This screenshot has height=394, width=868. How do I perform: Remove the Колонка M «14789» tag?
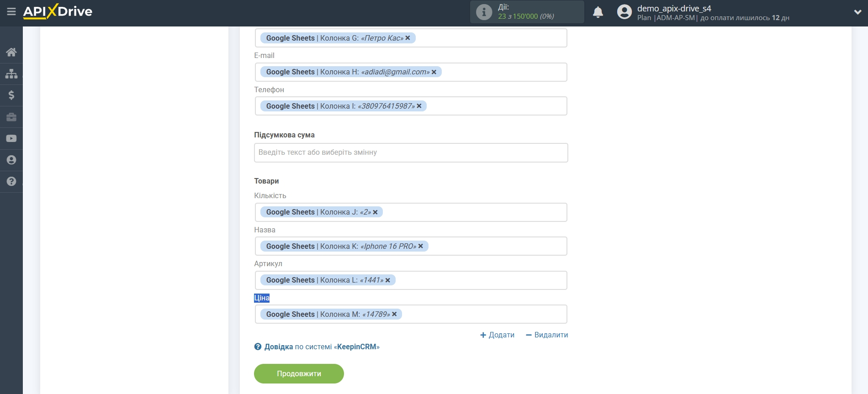pyautogui.click(x=394, y=314)
